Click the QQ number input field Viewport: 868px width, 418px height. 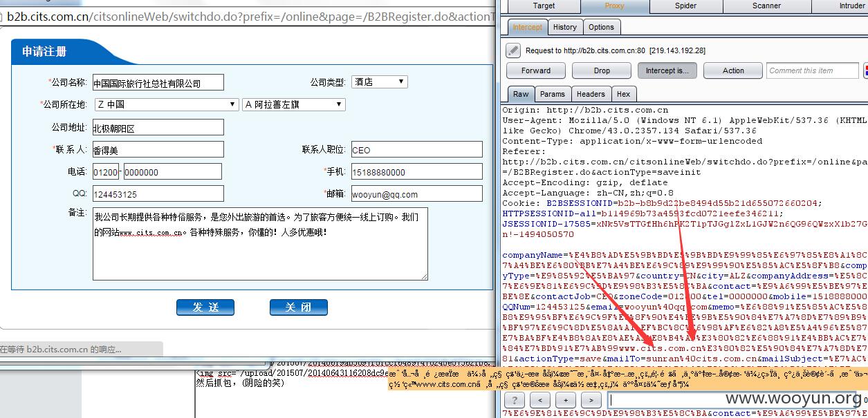(x=158, y=193)
